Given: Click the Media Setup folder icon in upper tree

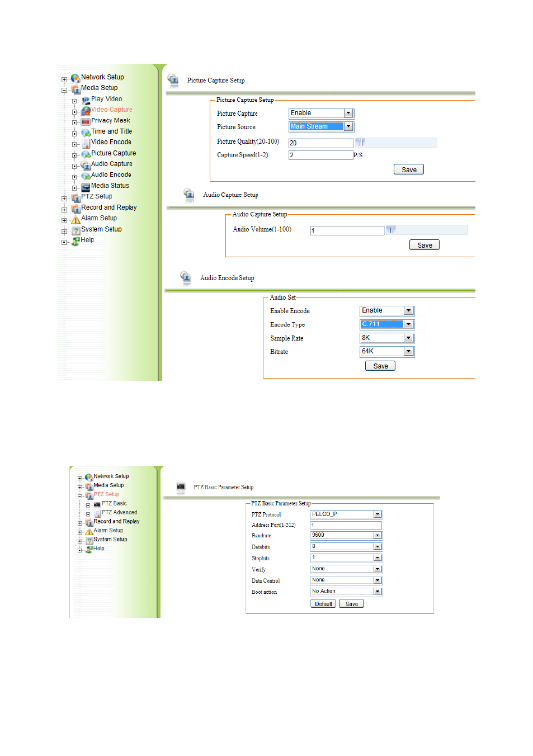Looking at the screenshot, I should [x=76, y=89].
